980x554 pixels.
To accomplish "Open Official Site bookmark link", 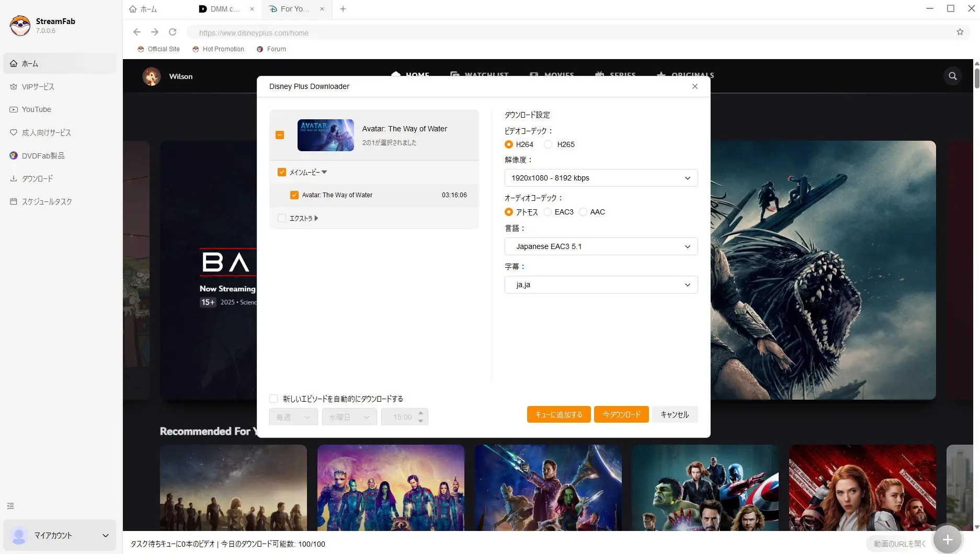I will pos(164,49).
